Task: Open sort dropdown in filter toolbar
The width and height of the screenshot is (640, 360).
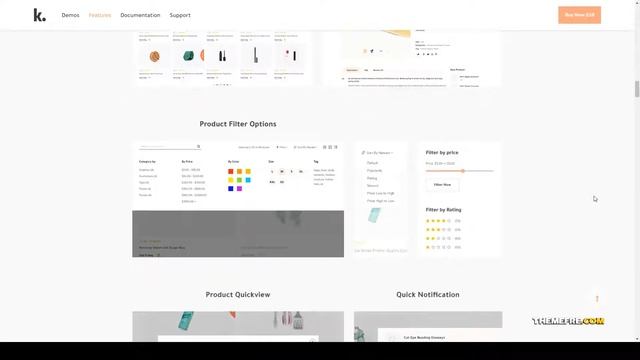Action: pos(305,147)
